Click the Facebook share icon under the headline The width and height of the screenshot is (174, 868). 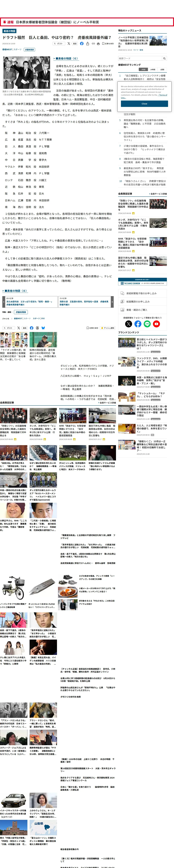[81, 43]
